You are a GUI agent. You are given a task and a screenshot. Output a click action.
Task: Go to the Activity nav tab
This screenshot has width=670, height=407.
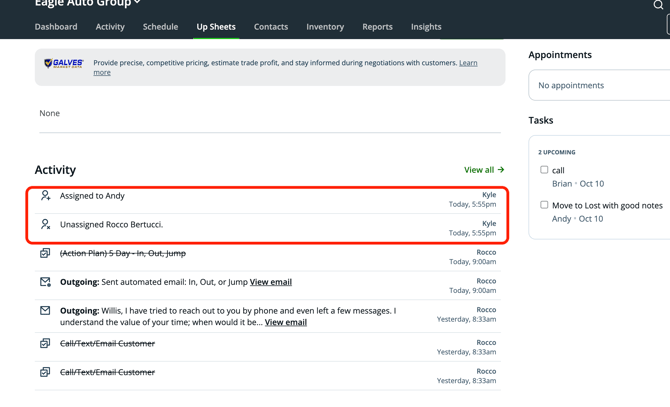click(110, 26)
